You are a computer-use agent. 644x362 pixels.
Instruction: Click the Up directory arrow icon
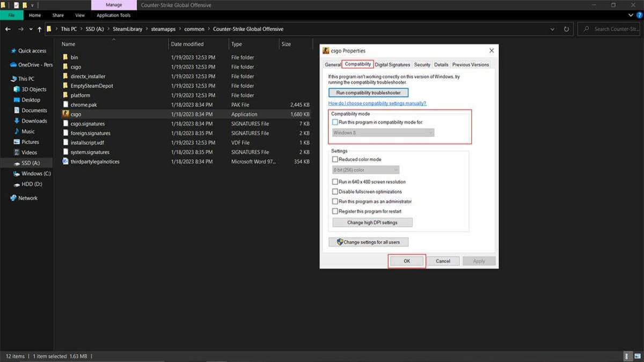coord(39,29)
